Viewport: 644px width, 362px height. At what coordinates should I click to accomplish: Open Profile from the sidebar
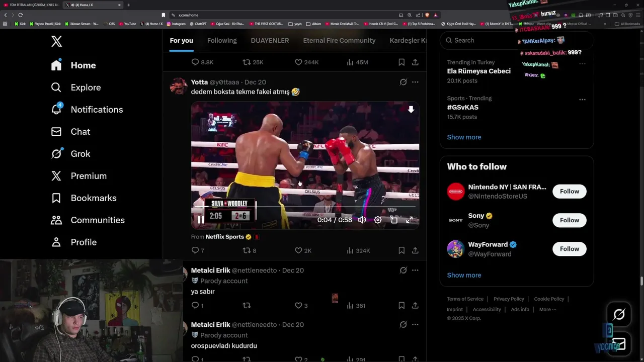pyautogui.click(x=73, y=242)
